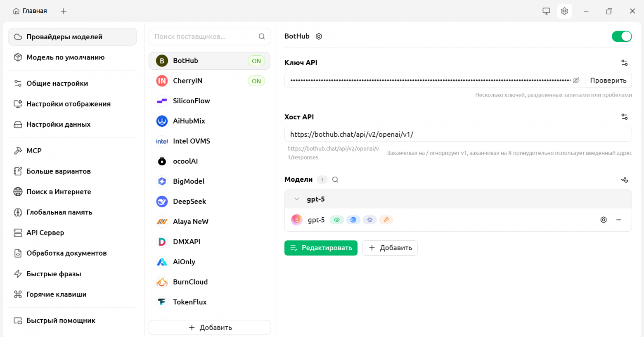Viewport: 644px width, 337px height.
Task: Open MCP settings in the sidebar
Action: pos(33,150)
